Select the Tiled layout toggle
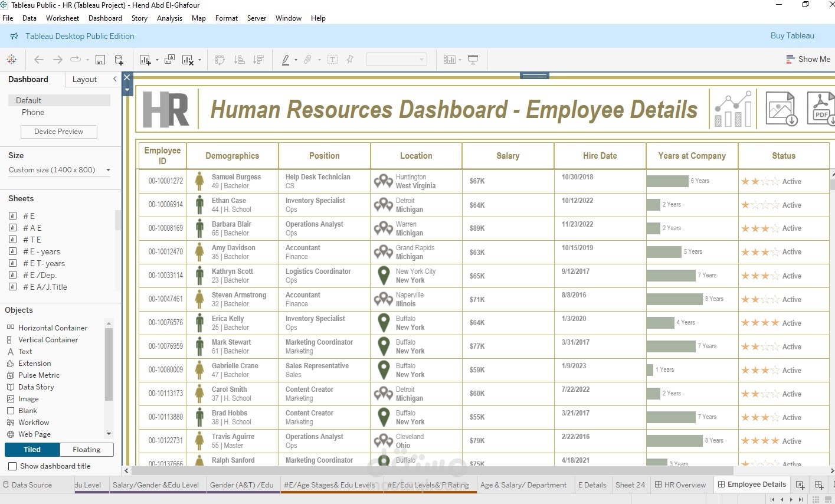 32,450
